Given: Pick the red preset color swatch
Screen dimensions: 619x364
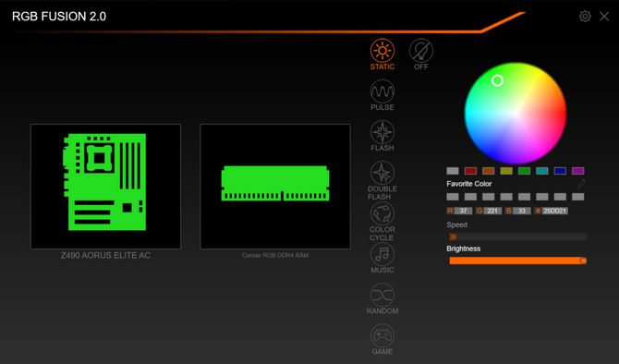Looking at the screenshot, I should pyautogui.click(x=470, y=171).
